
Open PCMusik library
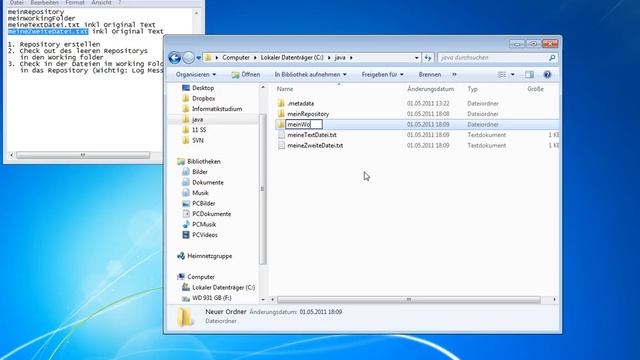[x=204, y=225]
